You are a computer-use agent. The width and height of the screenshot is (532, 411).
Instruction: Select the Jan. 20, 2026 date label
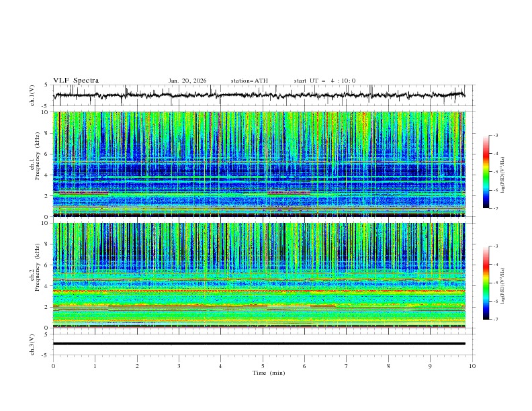187,81
